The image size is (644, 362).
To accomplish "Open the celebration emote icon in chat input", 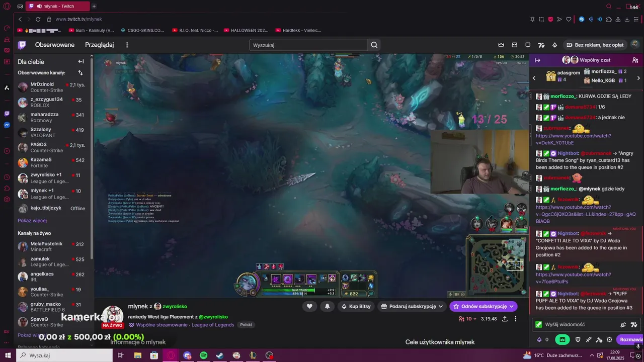I will (x=623, y=325).
